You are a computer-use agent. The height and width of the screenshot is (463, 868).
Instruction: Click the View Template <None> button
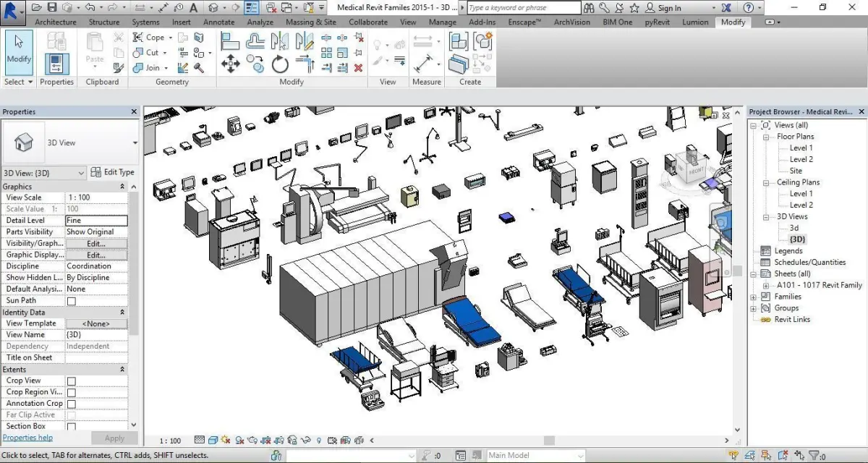pyautogui.click(x=96, y=324)
